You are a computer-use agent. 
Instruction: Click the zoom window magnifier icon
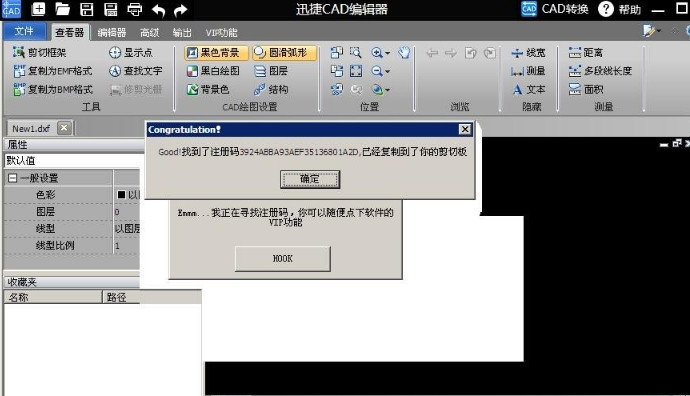[356, 53]
